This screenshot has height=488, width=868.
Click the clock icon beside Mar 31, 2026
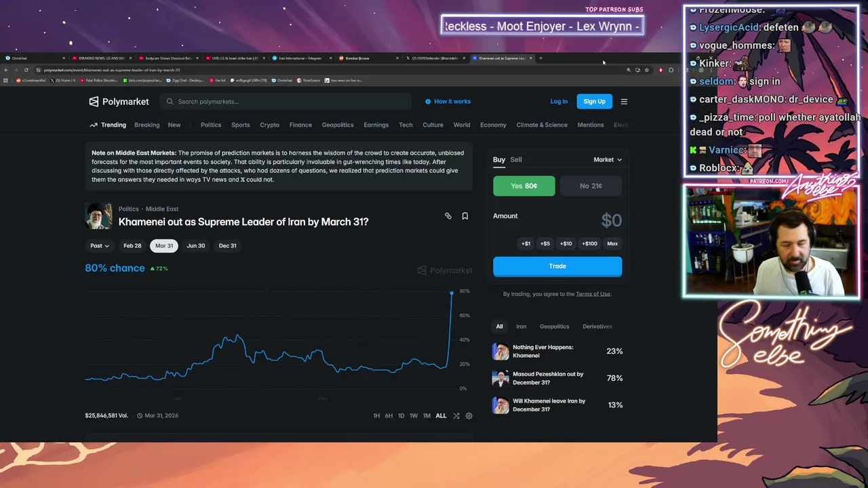[x=140, y=415]
